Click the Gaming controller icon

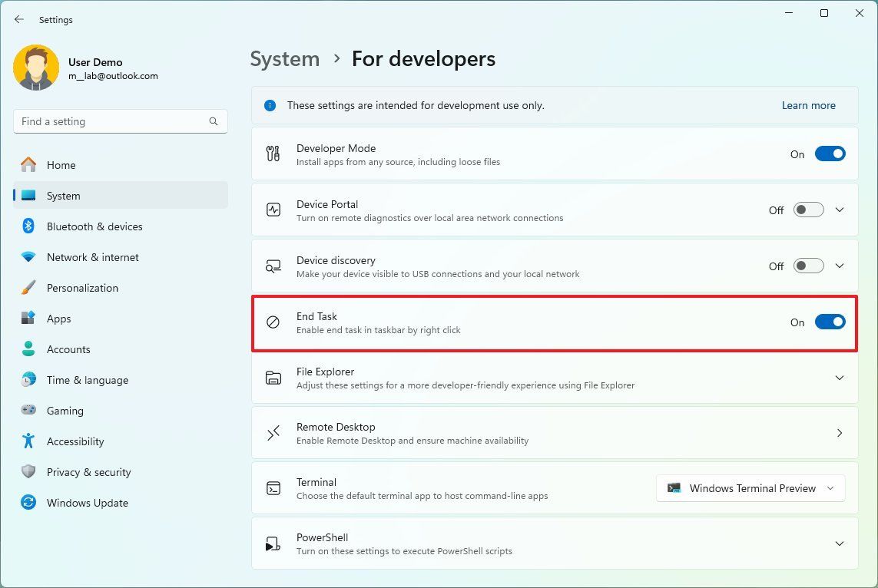pos(28,411)
